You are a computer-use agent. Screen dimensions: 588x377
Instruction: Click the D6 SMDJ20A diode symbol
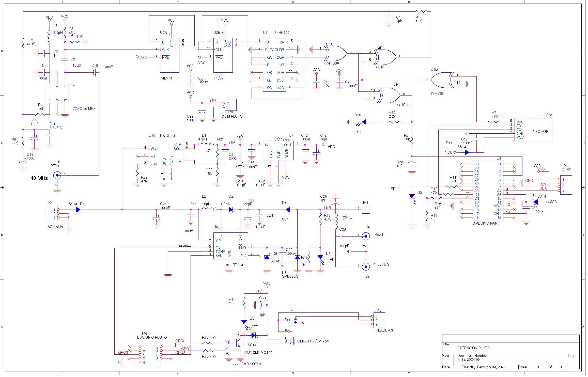coord(297,257)
